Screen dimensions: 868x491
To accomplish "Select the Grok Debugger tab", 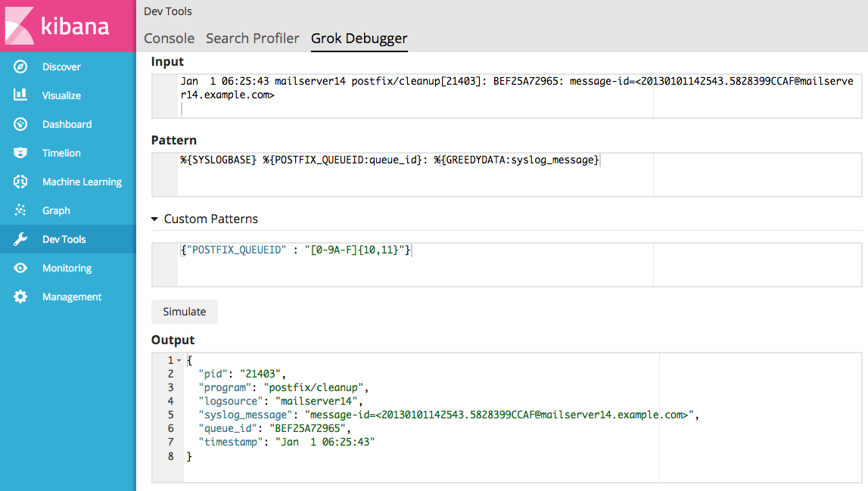I will [359, 38].
